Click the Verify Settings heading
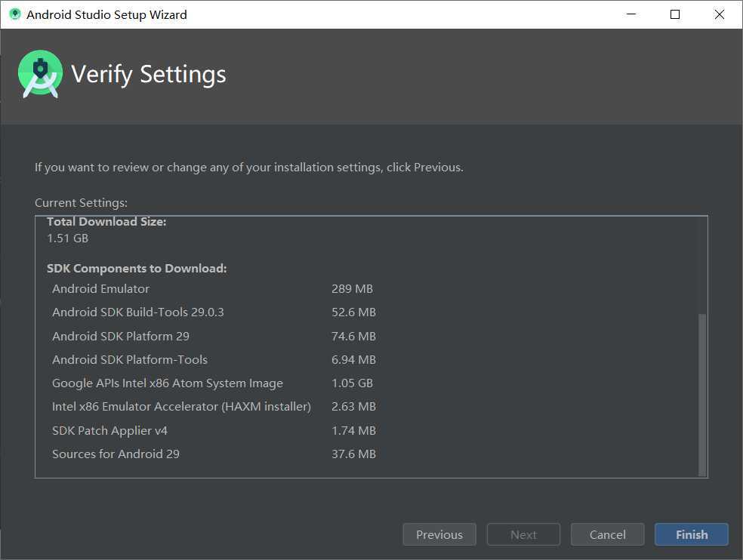The image size is (743, 560). 149,75
